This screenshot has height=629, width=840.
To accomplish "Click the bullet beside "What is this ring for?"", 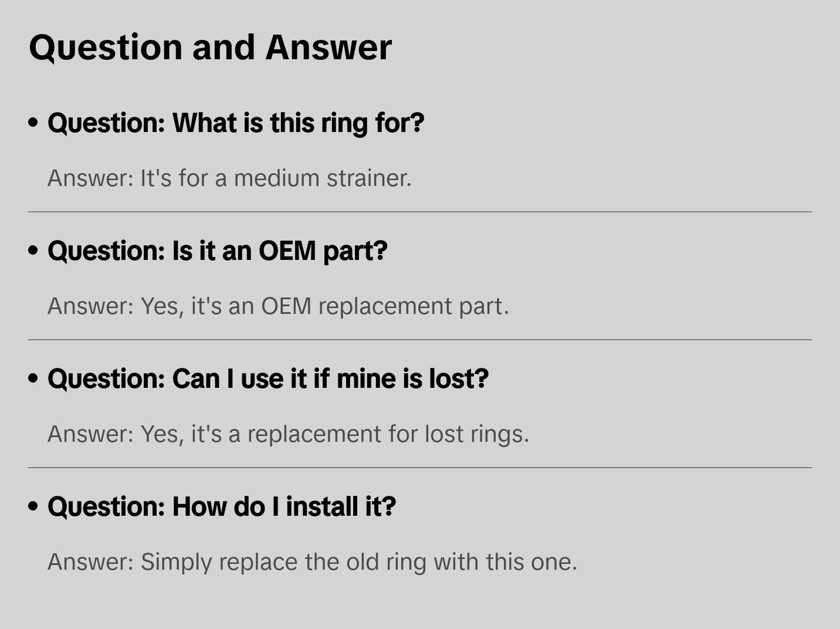I will [x=33, y=123].
